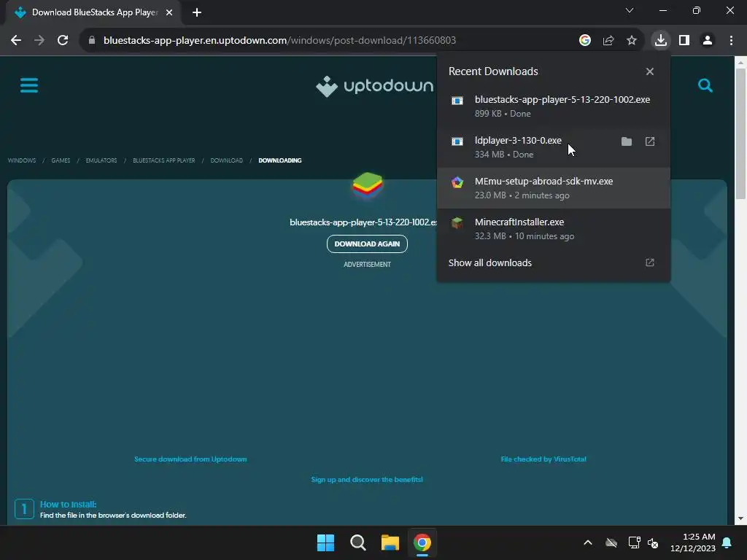747x560 pixels.
Task: Open the Chrome profile menu
Action: [x=708, y=41]
